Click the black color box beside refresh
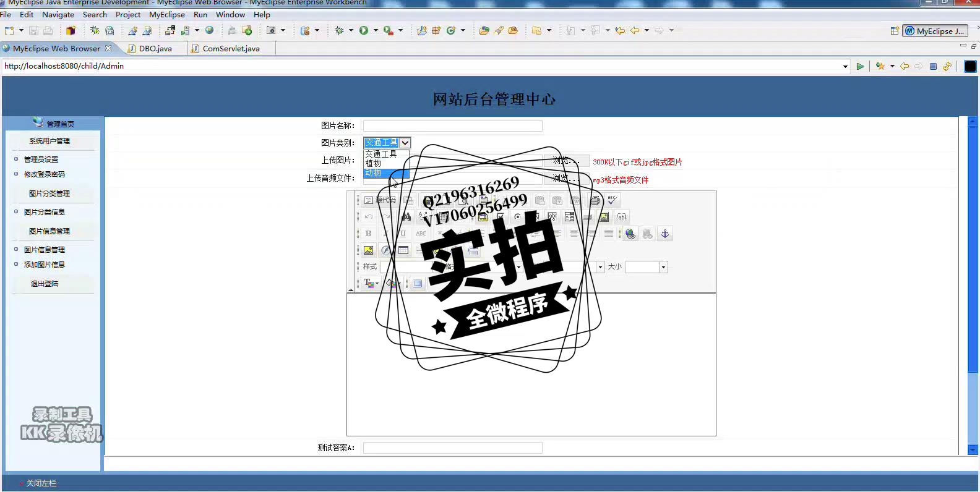980x492 pixels. 970,66
